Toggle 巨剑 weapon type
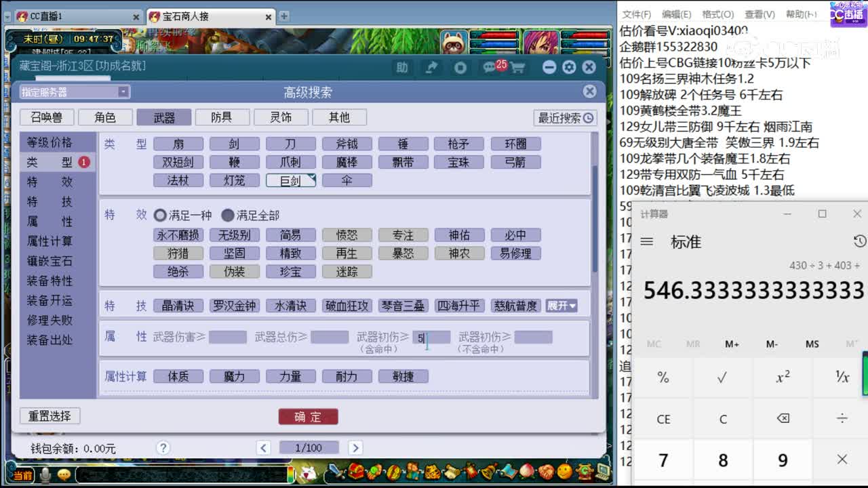The image size is (868, 488). pyautogui.click(x=290, y=181)
